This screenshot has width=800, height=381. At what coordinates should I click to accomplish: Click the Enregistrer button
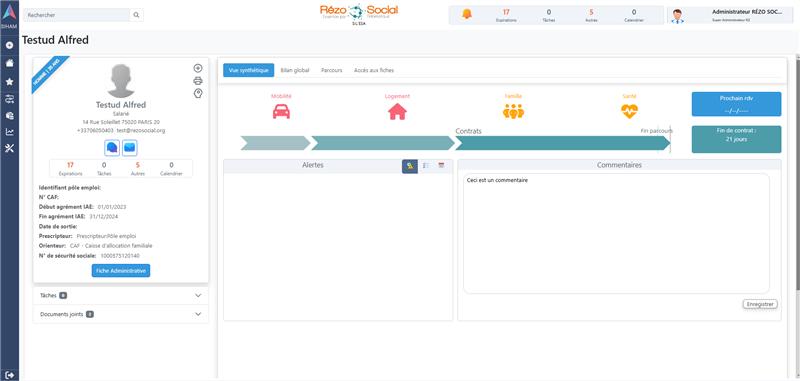coord(760,304)
